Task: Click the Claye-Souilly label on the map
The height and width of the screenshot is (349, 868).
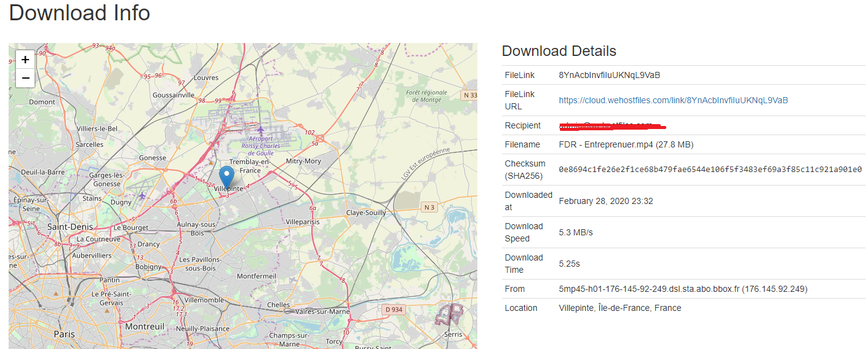Action: coord(366,213)
